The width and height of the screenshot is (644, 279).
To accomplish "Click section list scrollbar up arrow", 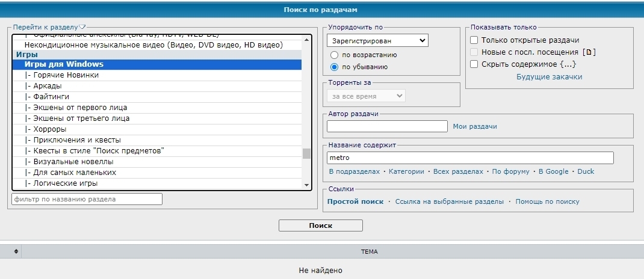I will tap(306, 40).
